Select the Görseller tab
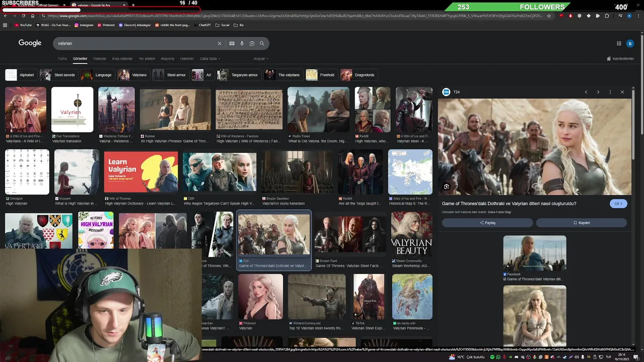The image size is (644, 362). pos(80,58)
